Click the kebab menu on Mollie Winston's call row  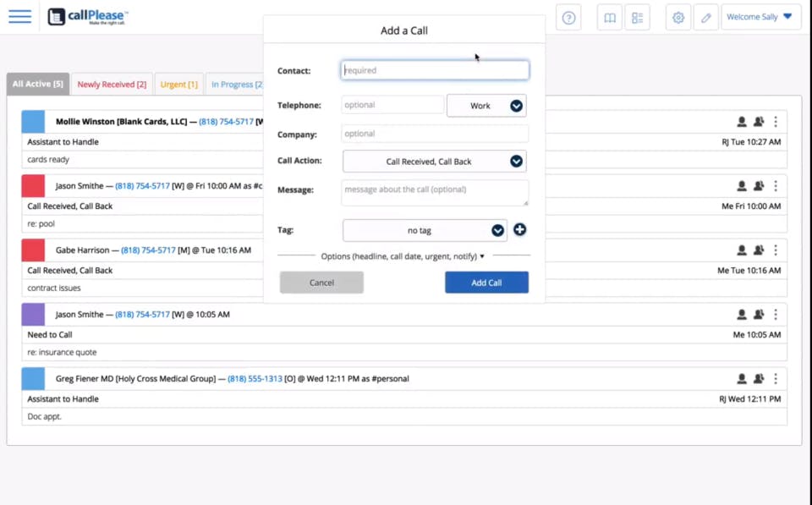point(776,121)
